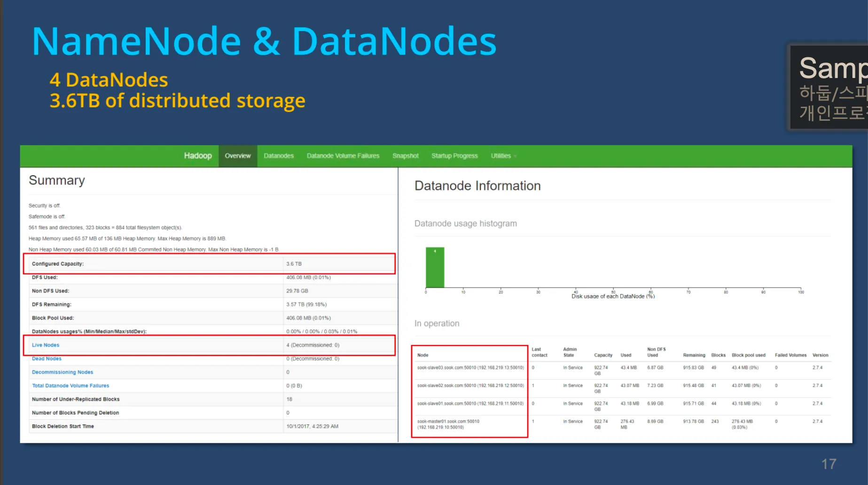Click the Live Nodes link
Screen dimensions: 868x485
46,345
